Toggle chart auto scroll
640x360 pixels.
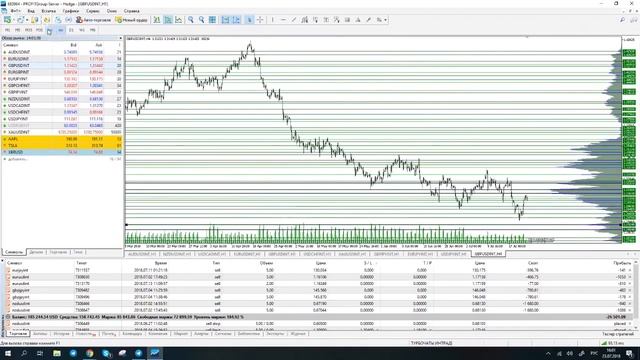point(225,20)
